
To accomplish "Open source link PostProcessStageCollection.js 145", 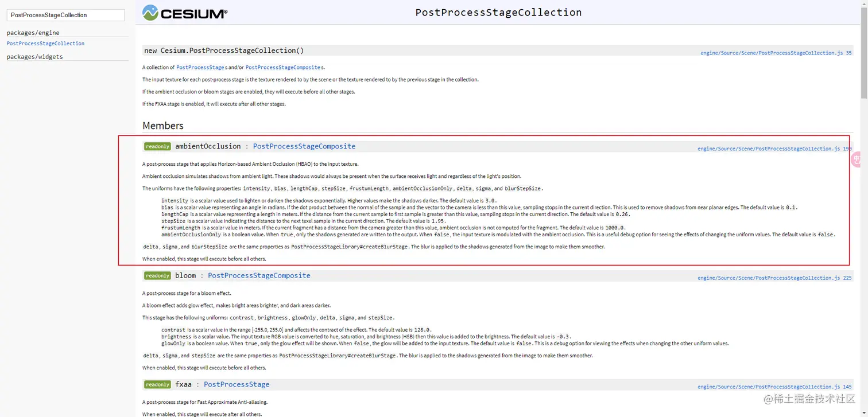I will pos(775,387).
